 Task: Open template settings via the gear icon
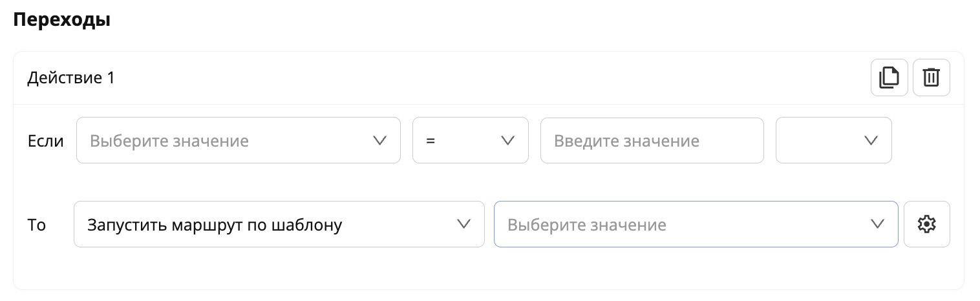click(x=926, y=224)
